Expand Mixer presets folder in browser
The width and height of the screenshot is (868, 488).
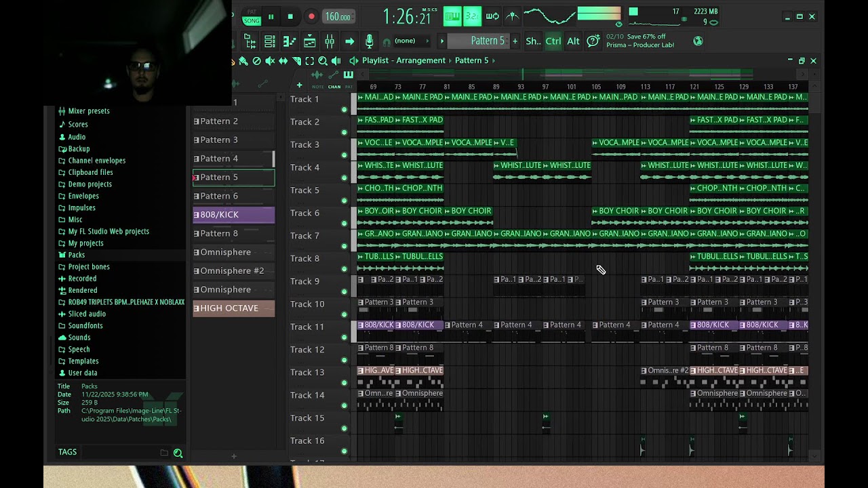click(83, 111)
